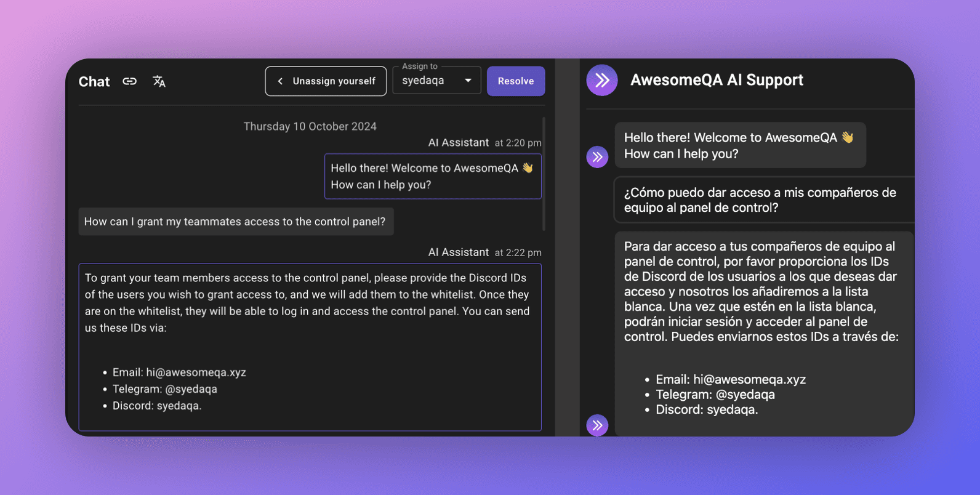Click the Thursday 10 October 2024 date label

point(310,126)
